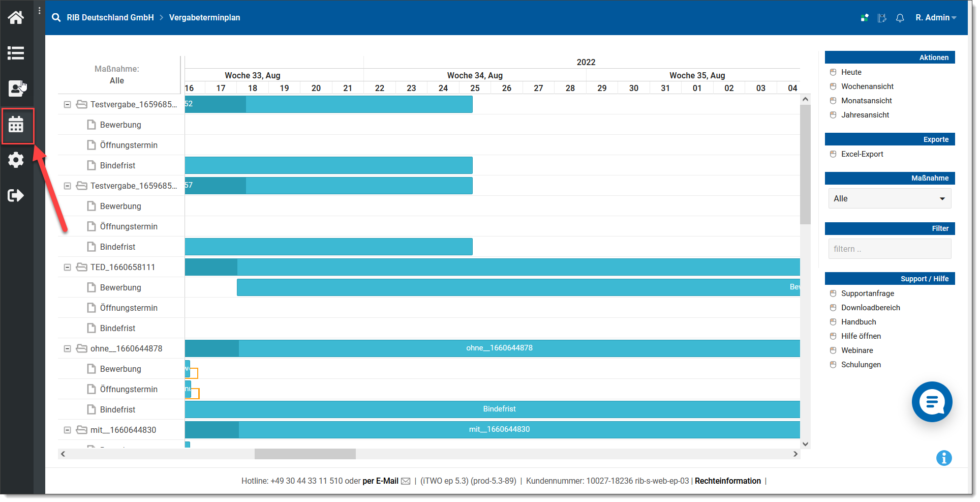Click the envelope icon in footer

[406, 481]
